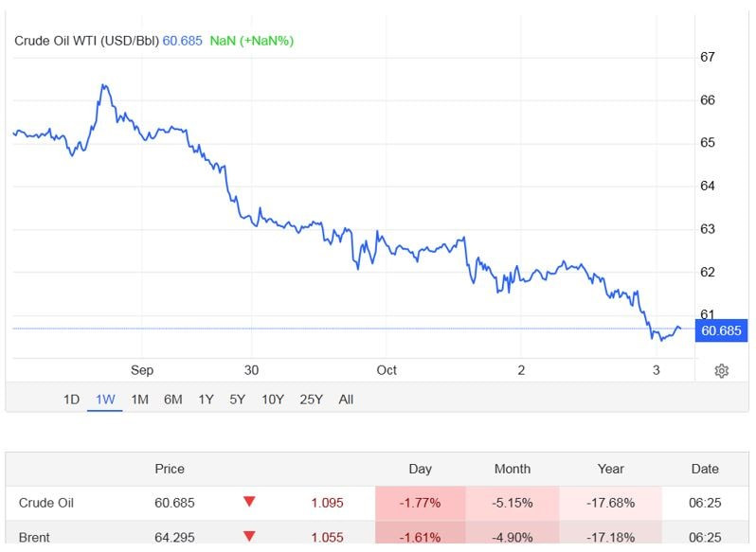The width and height of the screenshot is (756, 552).
Task: Select the 1D time range
Action: (71, 400)
